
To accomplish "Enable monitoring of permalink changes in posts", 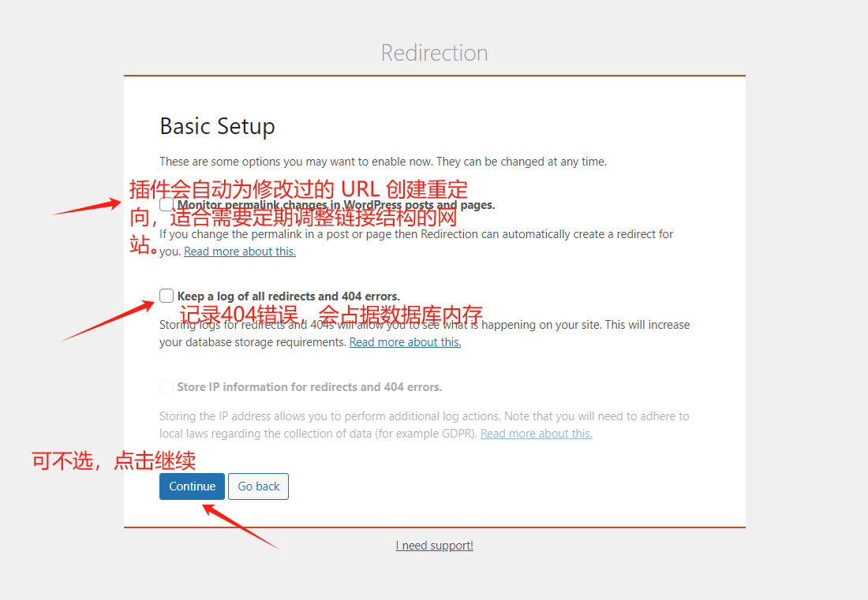I will [166, 203].
